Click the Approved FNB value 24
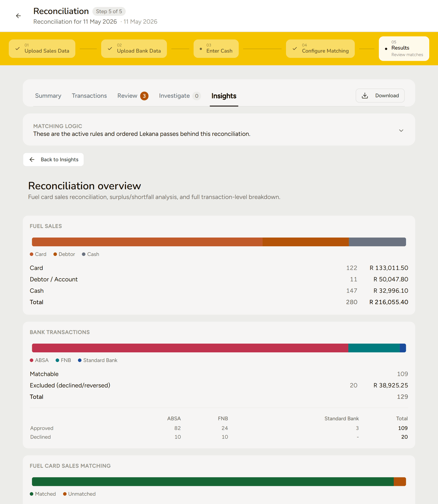 pos(225,428)
